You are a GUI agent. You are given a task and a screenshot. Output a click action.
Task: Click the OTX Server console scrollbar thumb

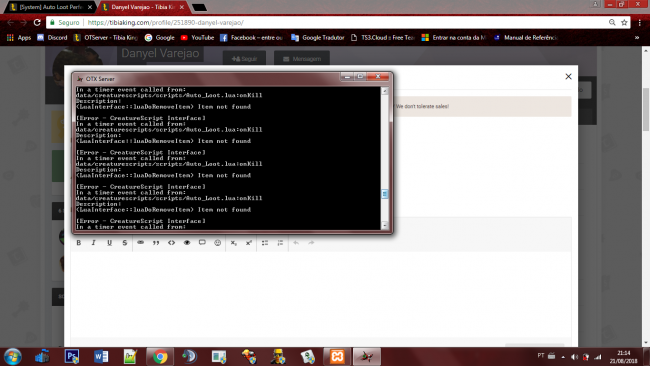(385, 194)
